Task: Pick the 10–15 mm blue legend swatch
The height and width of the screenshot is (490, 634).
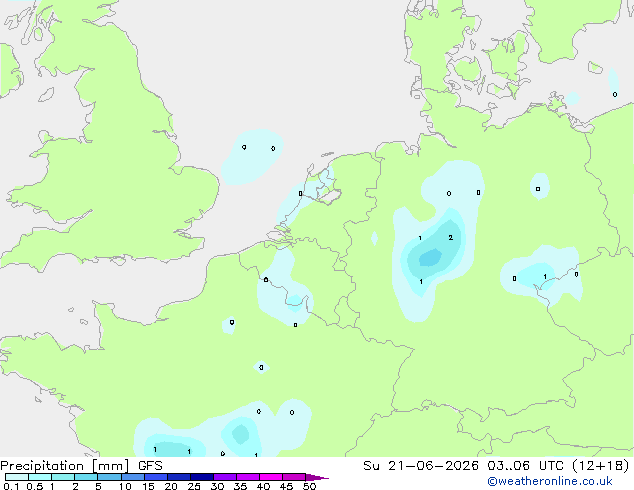Action: (x=133, y=477)
